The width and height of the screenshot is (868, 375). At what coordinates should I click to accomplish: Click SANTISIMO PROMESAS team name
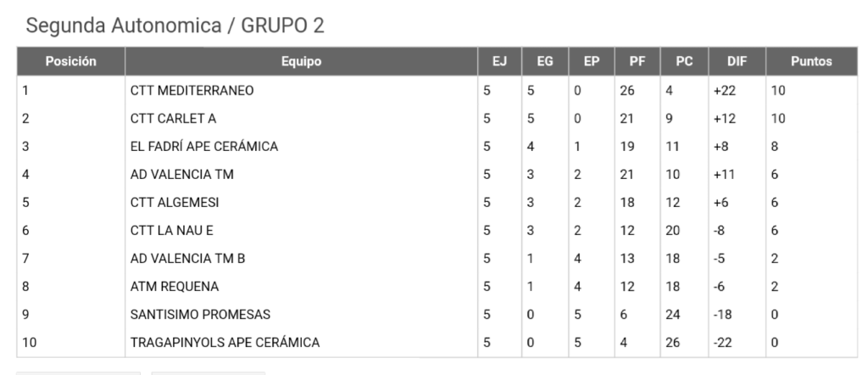pos(200,315)
